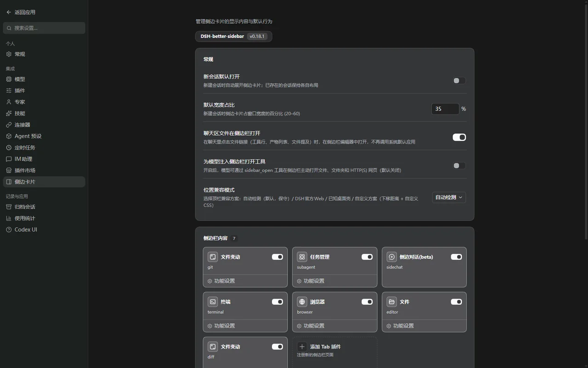Viewport: 588px width, 368px height.
Task: Expand 功能设置 under 任务管理
Action: pos(334,281)
